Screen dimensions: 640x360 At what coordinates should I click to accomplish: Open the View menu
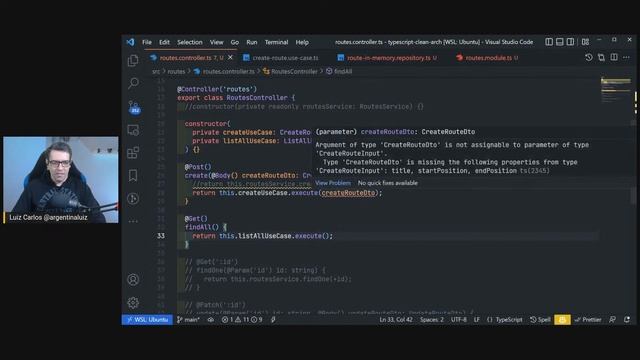(x=216, y=42)
